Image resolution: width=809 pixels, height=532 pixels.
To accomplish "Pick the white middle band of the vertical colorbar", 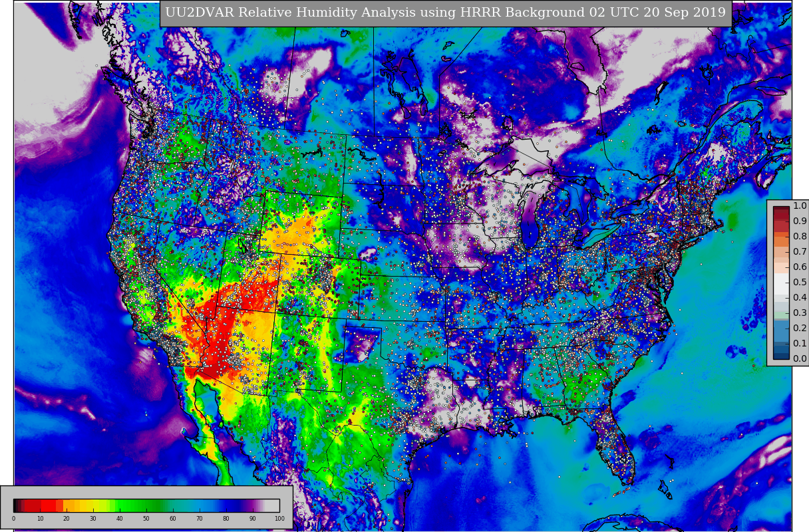I will click(781, 284).
